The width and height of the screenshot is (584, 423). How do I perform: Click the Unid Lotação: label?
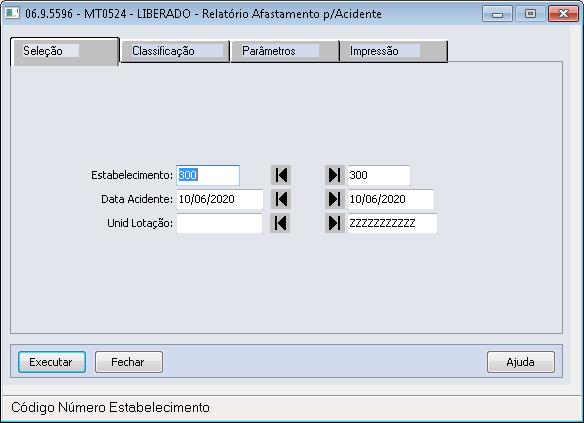[x=140, y=223]
